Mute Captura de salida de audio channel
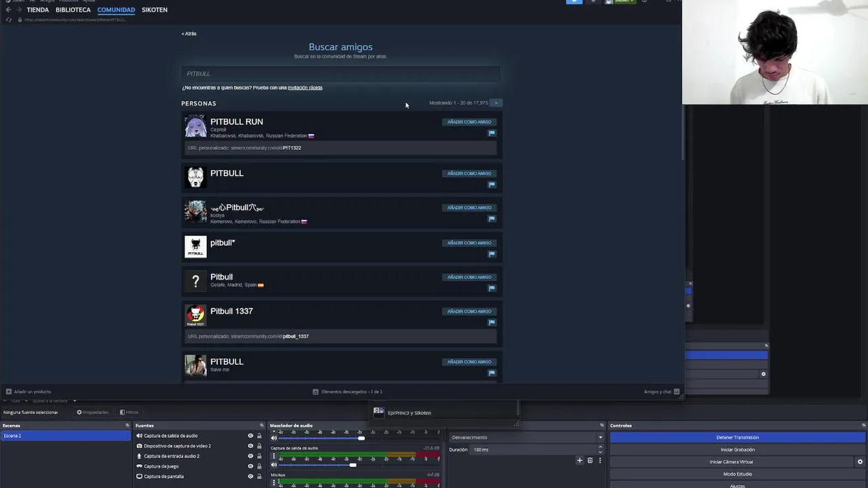The height and width of the screenshot is (488, 868). pos(274,465)
